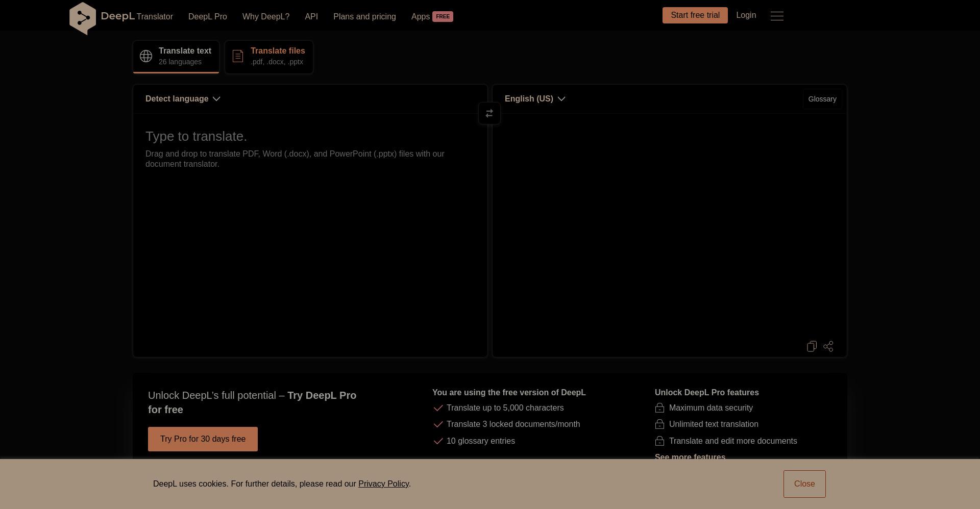Open the English (US) target language dropdown
The width and height of the screenshot is (980, 509).
pyautogui.click(x=535, y=99)
